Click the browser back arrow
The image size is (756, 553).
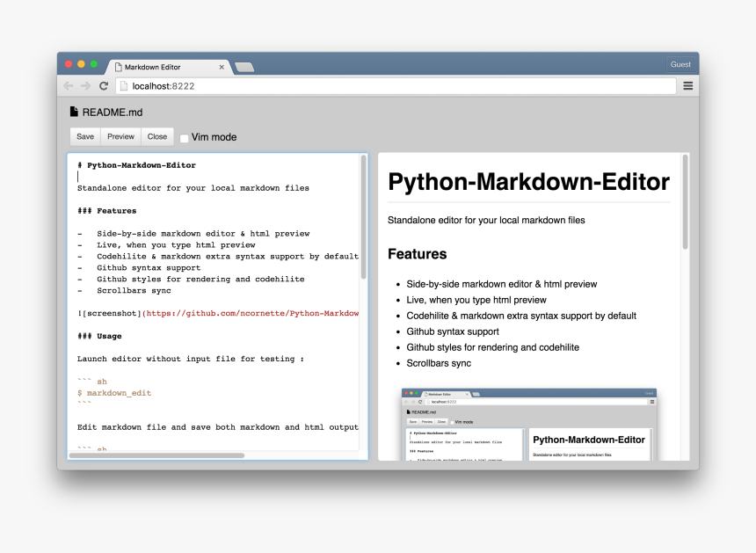coord(69,86)
